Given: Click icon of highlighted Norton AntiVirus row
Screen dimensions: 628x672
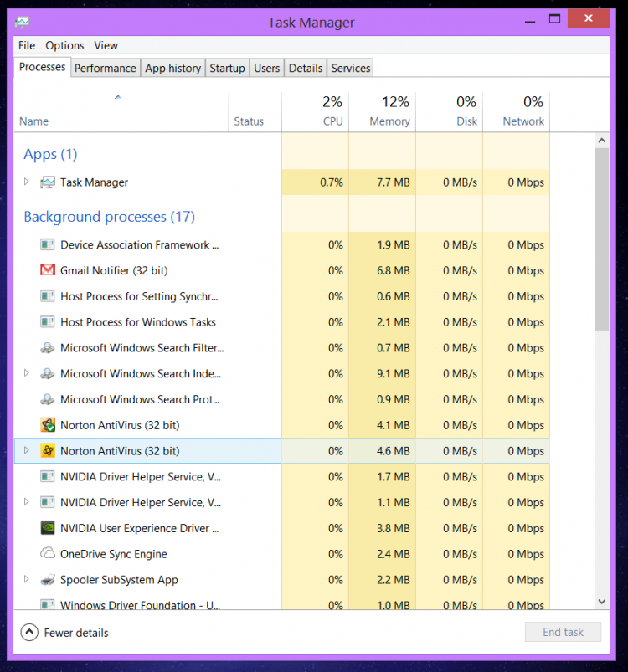Looking at the screenshot, I should pos(48,451).
